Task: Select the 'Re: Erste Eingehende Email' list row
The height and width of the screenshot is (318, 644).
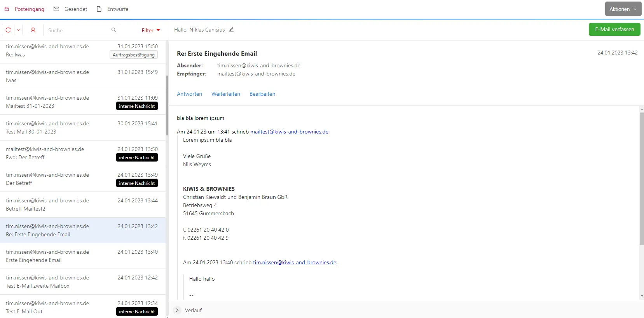Action: click(83, 230)
